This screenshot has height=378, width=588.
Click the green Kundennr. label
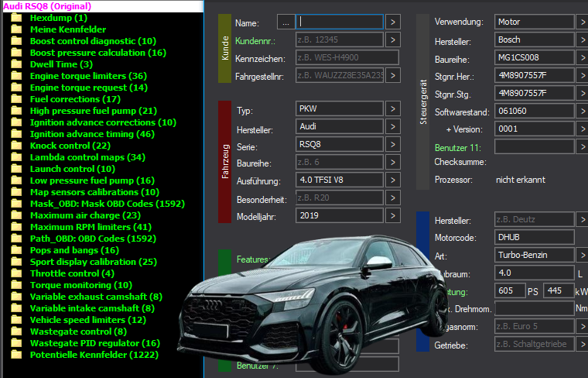tap(255, 41)
